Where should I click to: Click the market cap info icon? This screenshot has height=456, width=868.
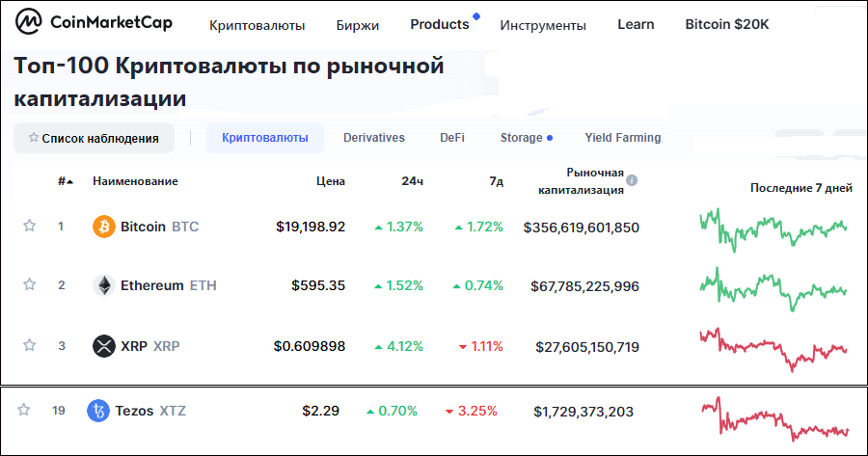tap(632, 180)
